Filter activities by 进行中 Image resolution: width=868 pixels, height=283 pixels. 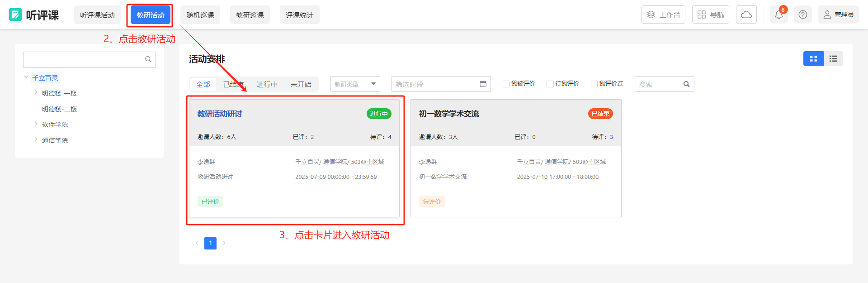267,85
